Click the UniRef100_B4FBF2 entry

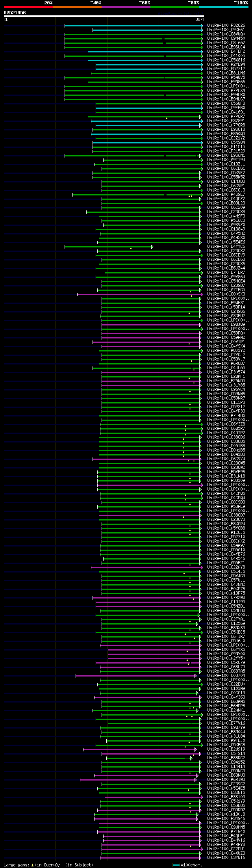click(226, 52)
